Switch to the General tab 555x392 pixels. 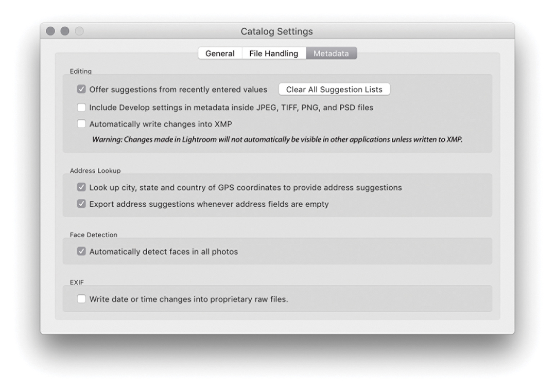(220, 54)
